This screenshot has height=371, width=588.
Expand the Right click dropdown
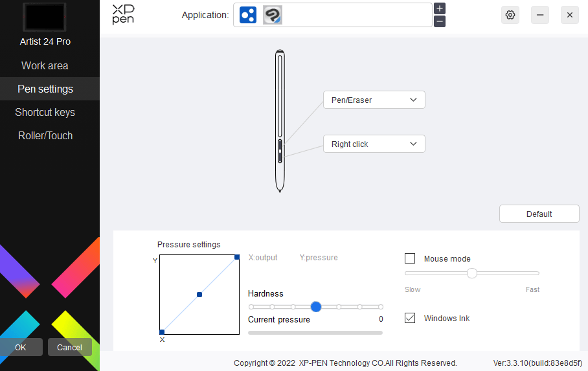click(374, 144)
